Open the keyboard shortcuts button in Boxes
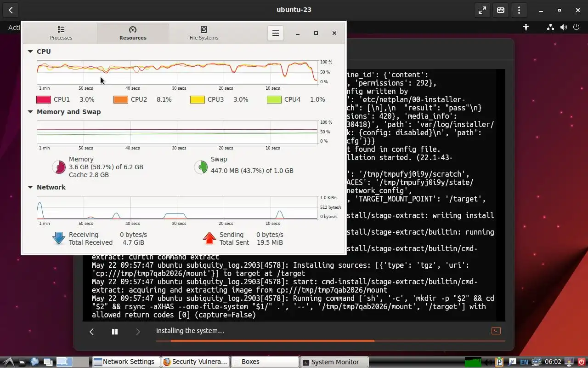588x368 pixels. click(x=501, y=10)
